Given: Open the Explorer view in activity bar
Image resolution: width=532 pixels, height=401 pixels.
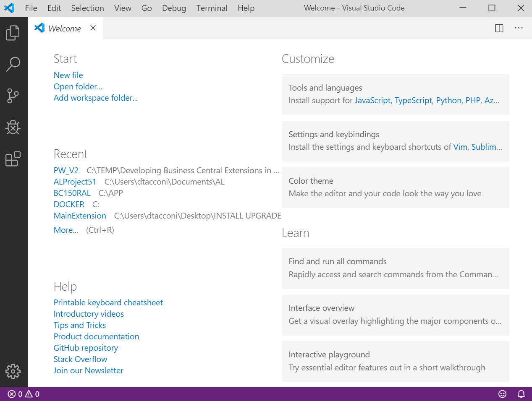Looking at the screenshot, I should (13, 33).
